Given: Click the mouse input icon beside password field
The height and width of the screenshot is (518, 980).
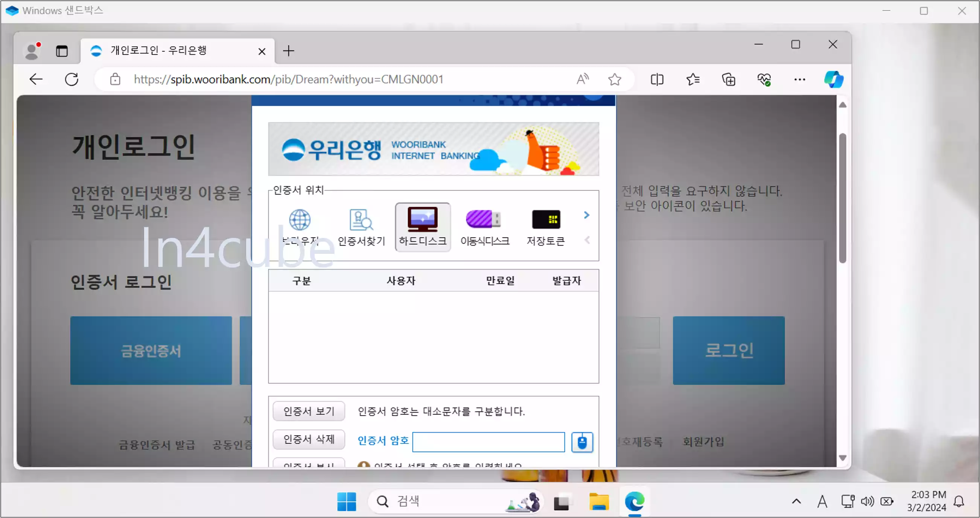Looking at the screenshot, I should [x=582, y=442].
